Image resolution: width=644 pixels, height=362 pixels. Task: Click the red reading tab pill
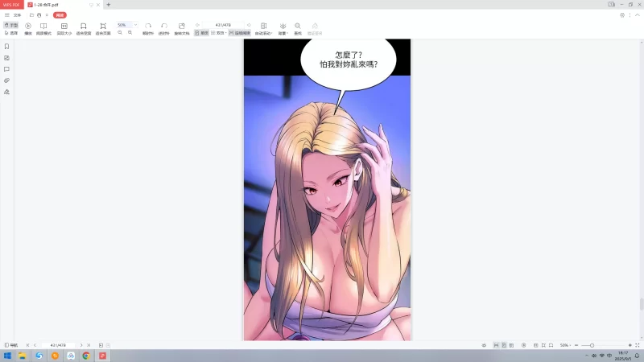point(60,15)
